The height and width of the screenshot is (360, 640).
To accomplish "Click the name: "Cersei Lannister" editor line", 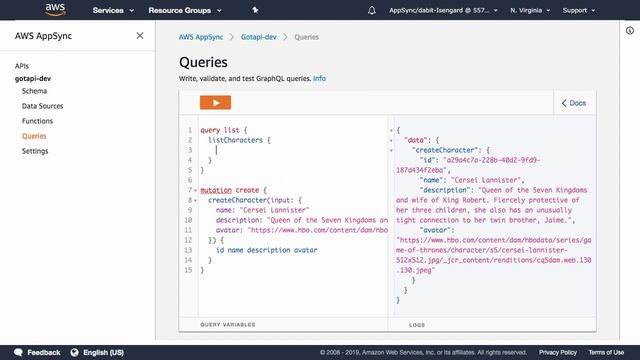I will click(262, 210).
